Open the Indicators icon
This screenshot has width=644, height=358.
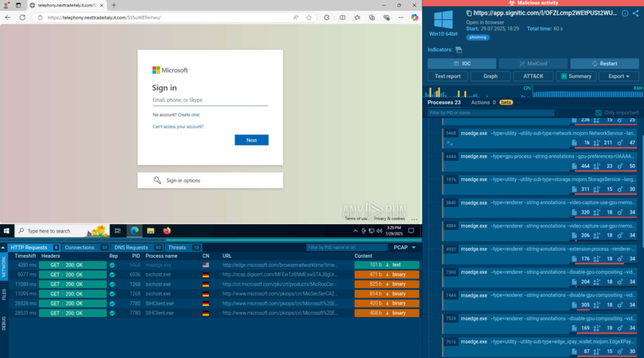[x=458, y=50]
